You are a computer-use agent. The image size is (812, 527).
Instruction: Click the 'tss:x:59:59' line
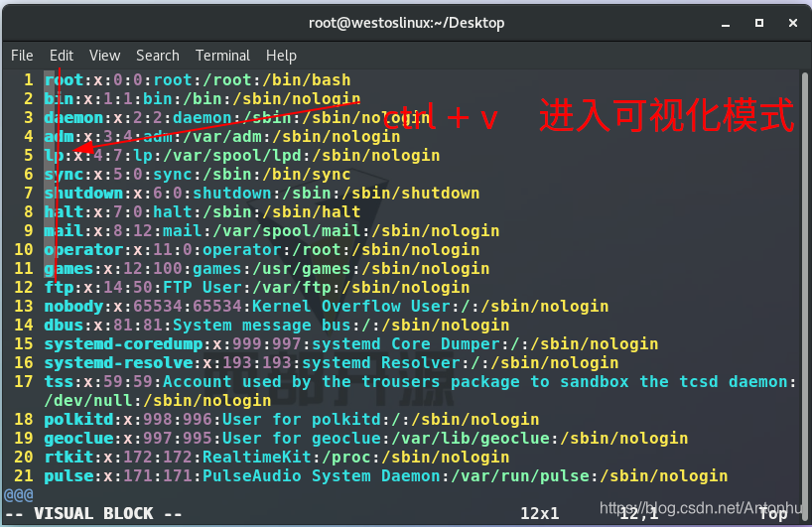420,381
